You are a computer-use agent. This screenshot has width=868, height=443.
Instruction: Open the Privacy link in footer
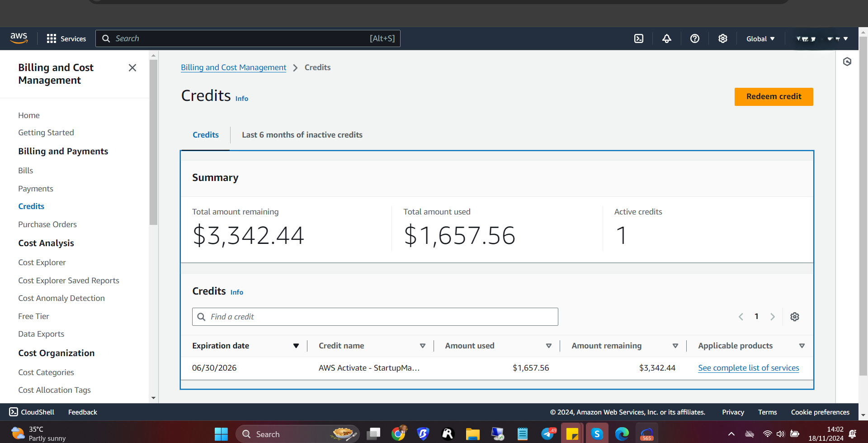point(733,412)
